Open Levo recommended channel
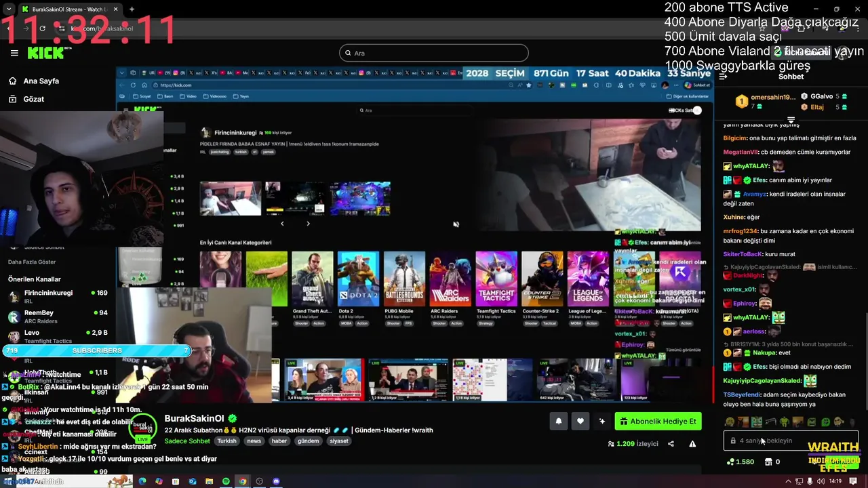 (x=58, y=337)
